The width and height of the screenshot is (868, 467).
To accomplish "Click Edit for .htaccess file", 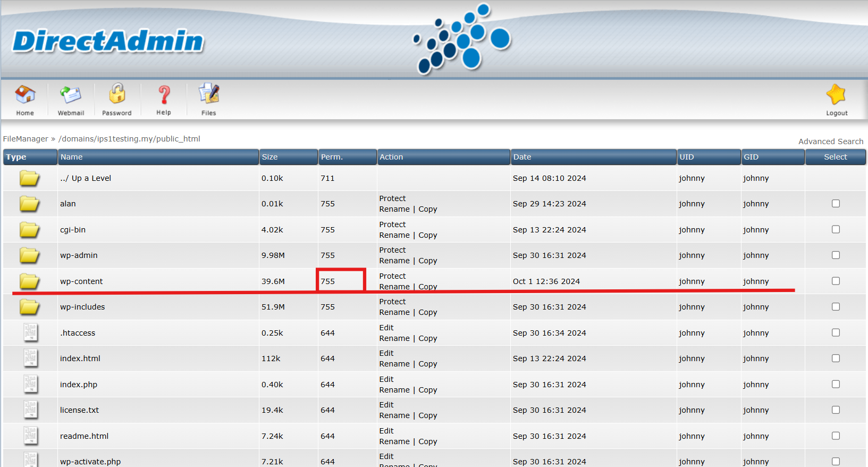I will tap(386, 328).
